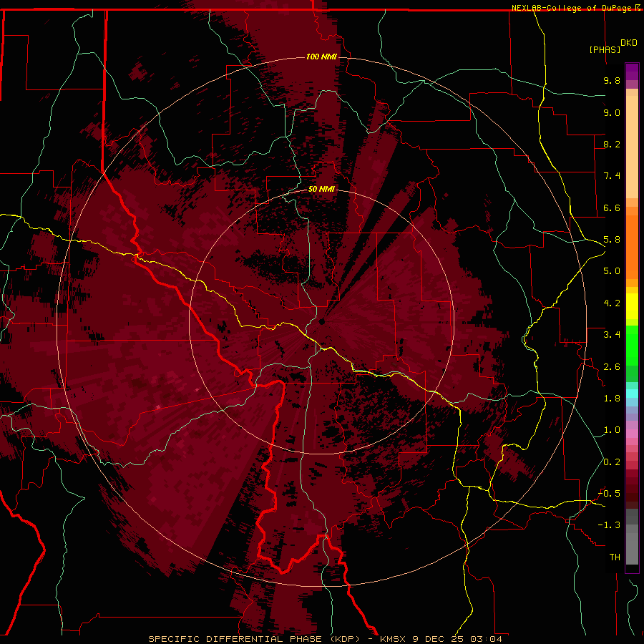Image resolution: width=644 pixels, height=644 pixels.
Task: Click the 1.0 value on the color scale
Action: click(x=612, y=430)
